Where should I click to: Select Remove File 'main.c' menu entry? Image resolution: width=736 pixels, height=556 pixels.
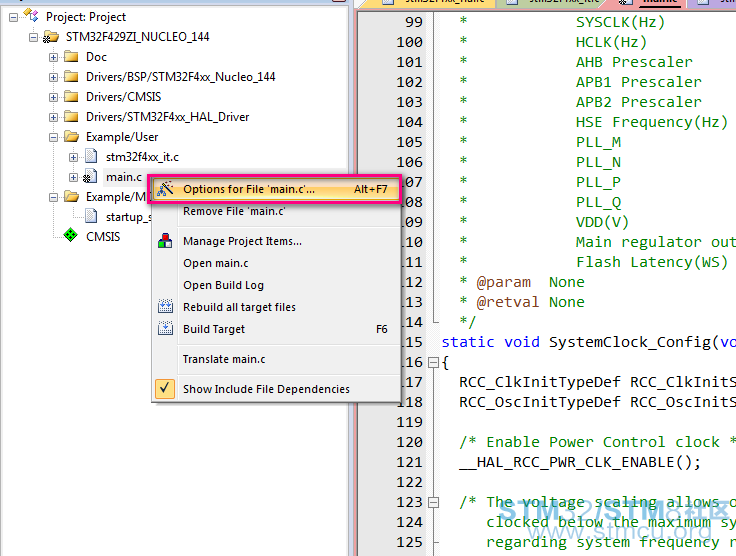point(276,211)
